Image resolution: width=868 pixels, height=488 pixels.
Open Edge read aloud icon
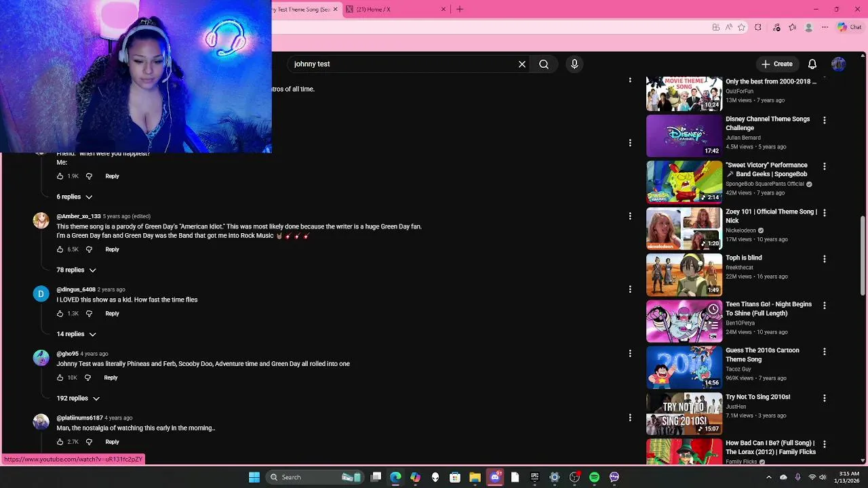(728, 27)
